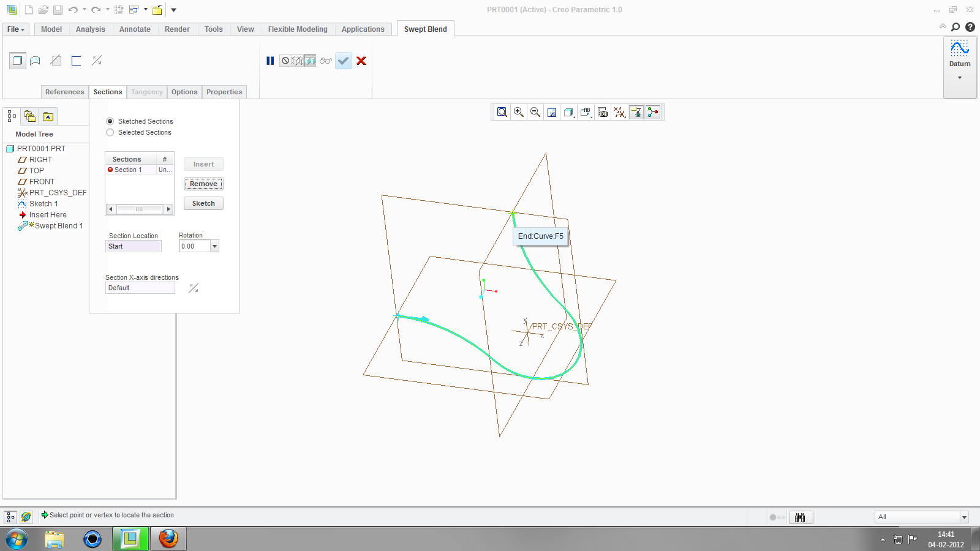Viewport: 980px width, 551px height.
Task: Open the Options panel tab
Action: 184,92
